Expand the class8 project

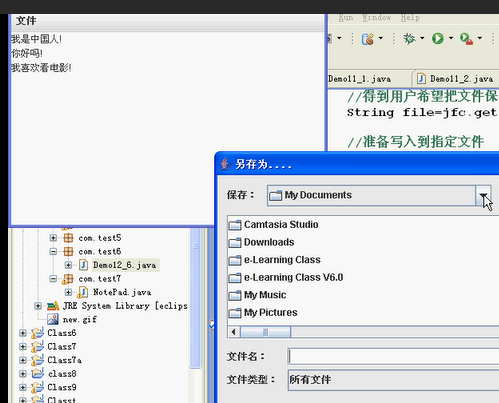pos(23,374)
